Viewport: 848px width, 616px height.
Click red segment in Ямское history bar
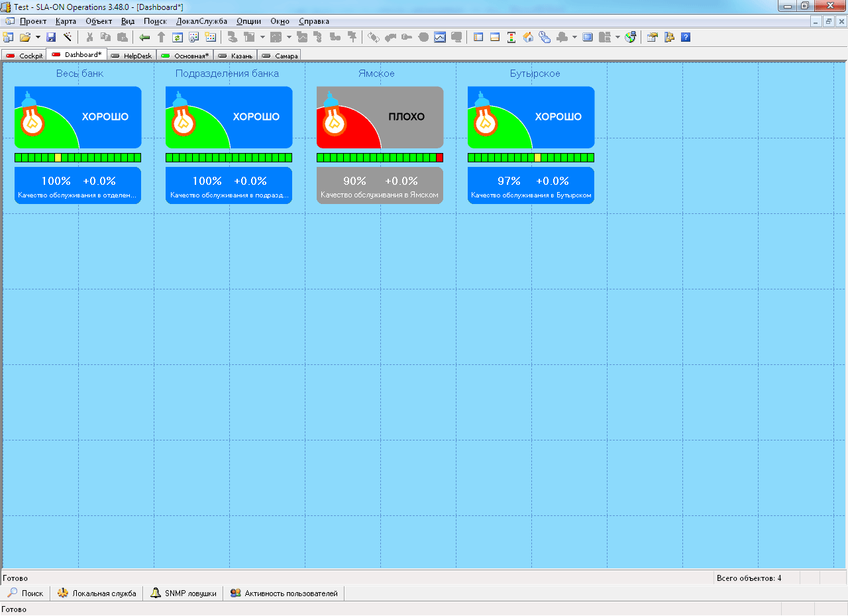click(439, 158)
